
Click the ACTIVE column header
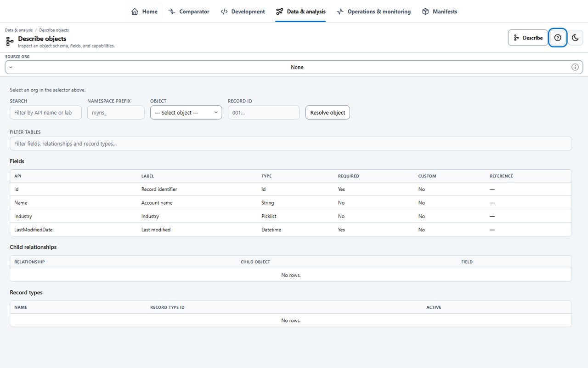pos(434,307)
